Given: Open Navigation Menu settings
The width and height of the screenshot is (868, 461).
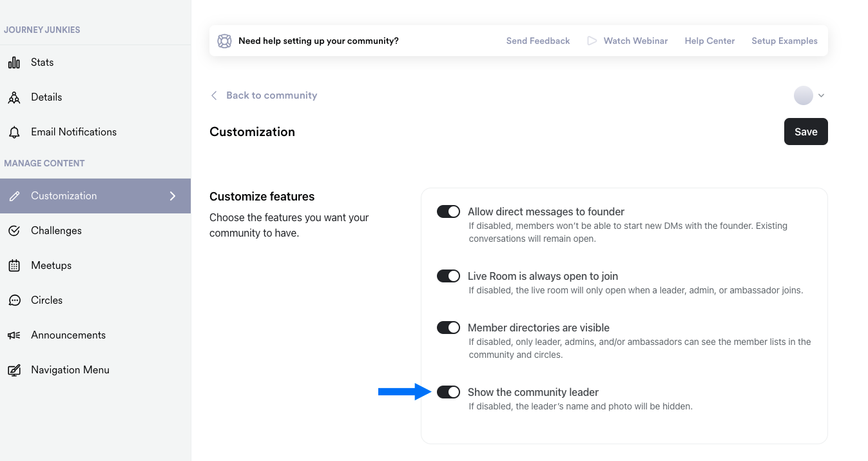Looking at the screenshot, I should point(95,370).
